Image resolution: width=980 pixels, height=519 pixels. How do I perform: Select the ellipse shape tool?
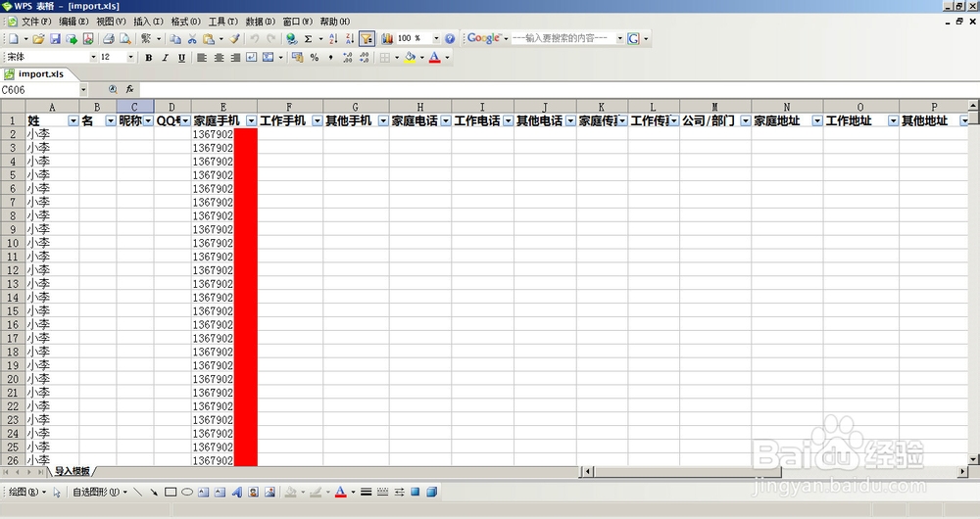point(187,493)
